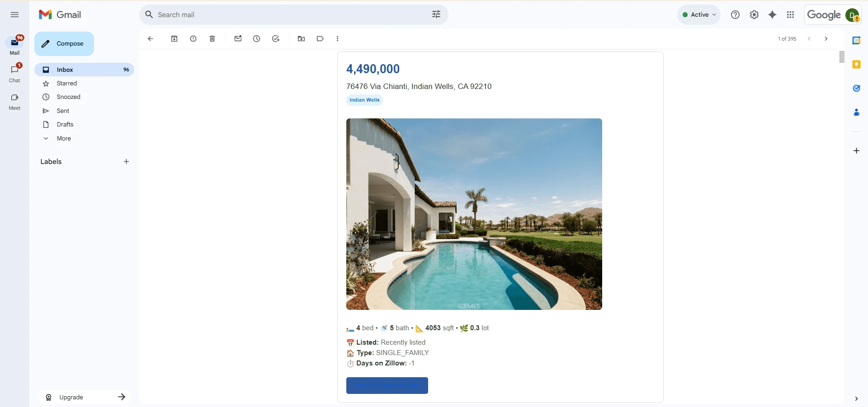Viewport: 868px width, 407px height.
Task: Show search options filter icon
Action: 436,14
